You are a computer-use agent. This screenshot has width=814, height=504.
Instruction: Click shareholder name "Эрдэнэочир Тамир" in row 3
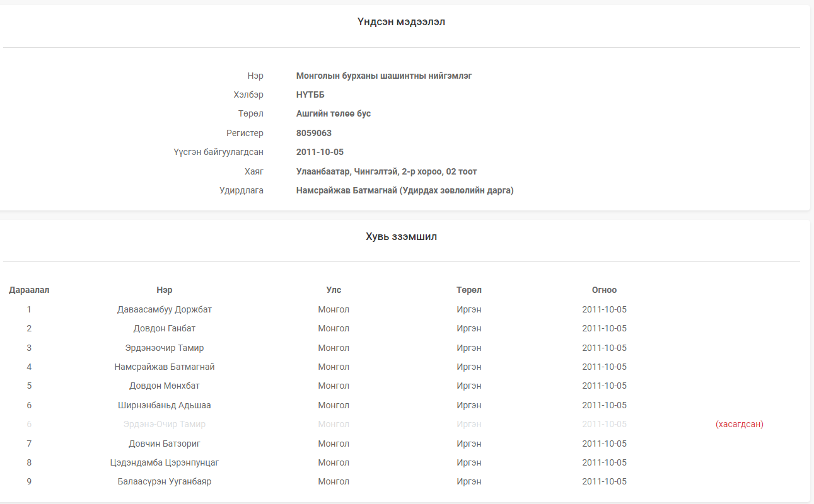point(165,348)
